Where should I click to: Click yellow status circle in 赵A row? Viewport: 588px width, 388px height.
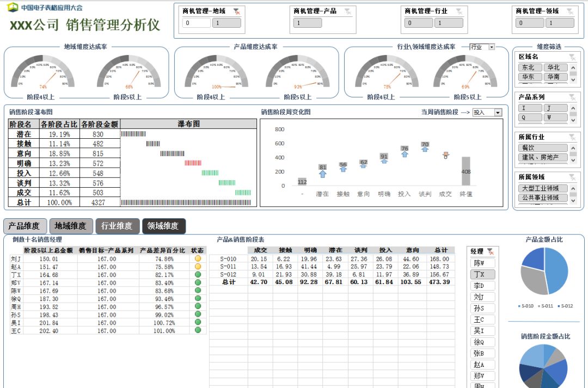point(198,267)
